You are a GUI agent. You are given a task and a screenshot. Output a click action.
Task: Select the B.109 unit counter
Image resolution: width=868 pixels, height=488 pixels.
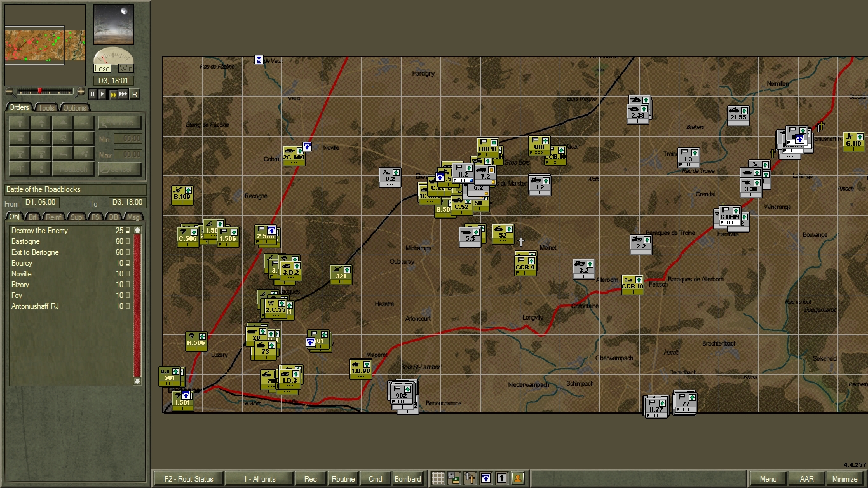(182, 195)
